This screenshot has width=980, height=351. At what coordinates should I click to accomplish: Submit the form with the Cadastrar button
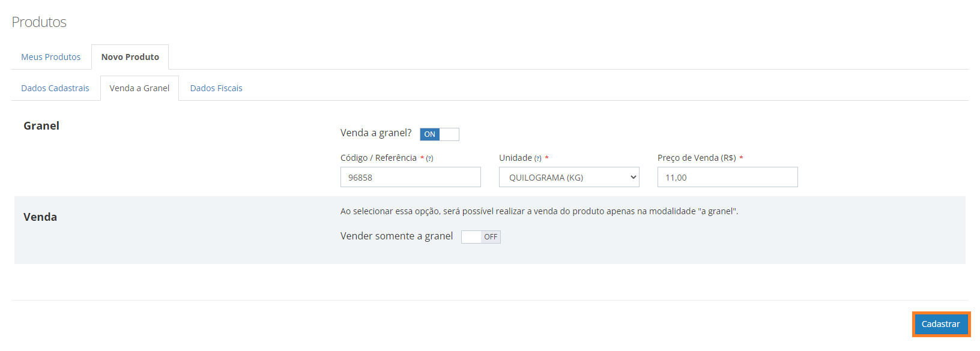pos(941,324)
